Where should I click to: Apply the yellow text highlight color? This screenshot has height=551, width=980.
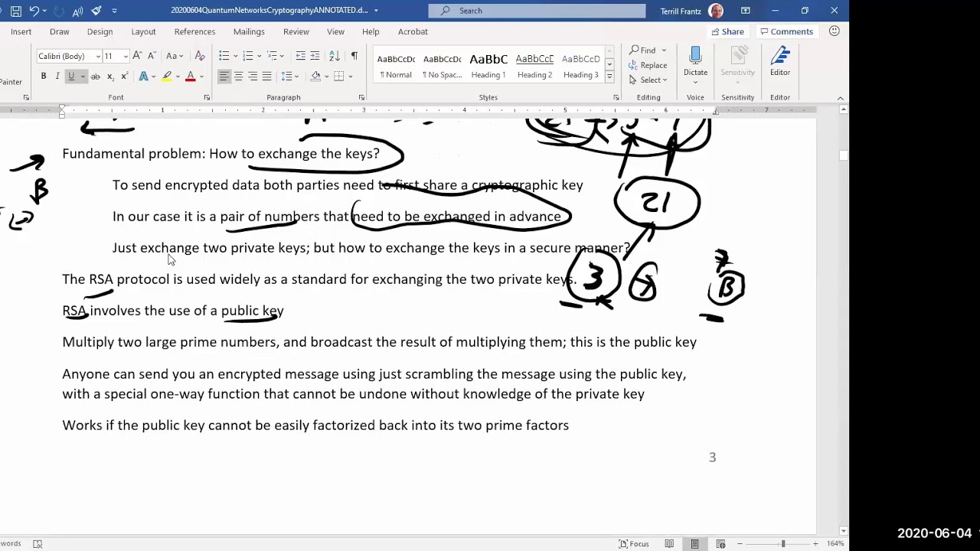pyautogui.click(x=166, y=77)
